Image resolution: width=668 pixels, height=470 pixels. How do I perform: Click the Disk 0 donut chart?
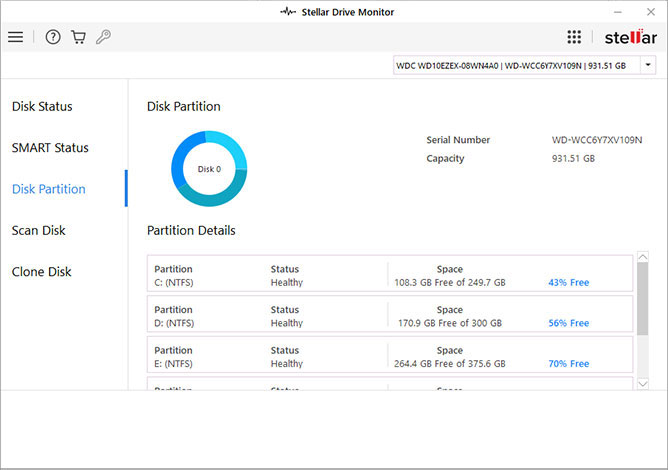point(209,169)
